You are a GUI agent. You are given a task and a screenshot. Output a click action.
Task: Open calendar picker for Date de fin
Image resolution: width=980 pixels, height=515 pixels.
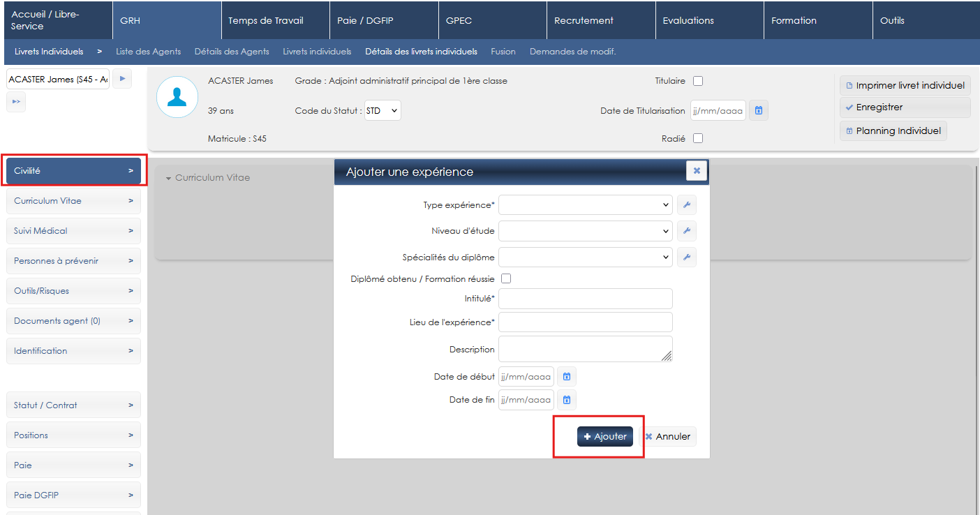click(x=567, y=400)
